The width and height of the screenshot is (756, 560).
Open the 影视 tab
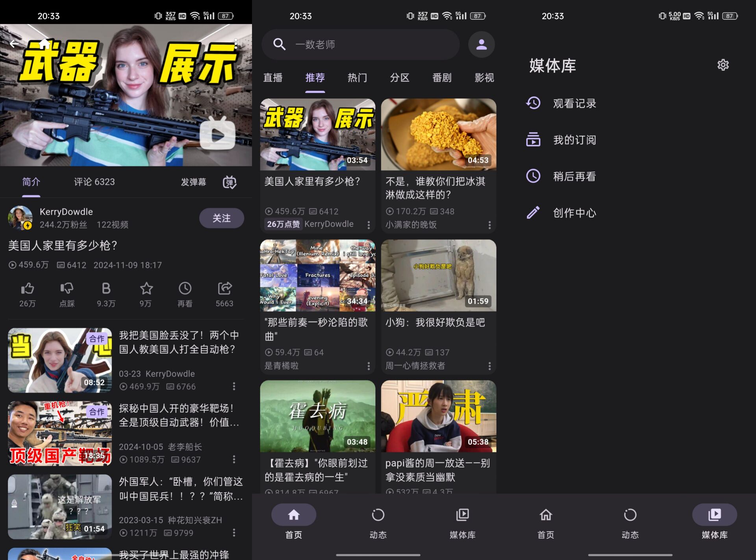point(484,78)
